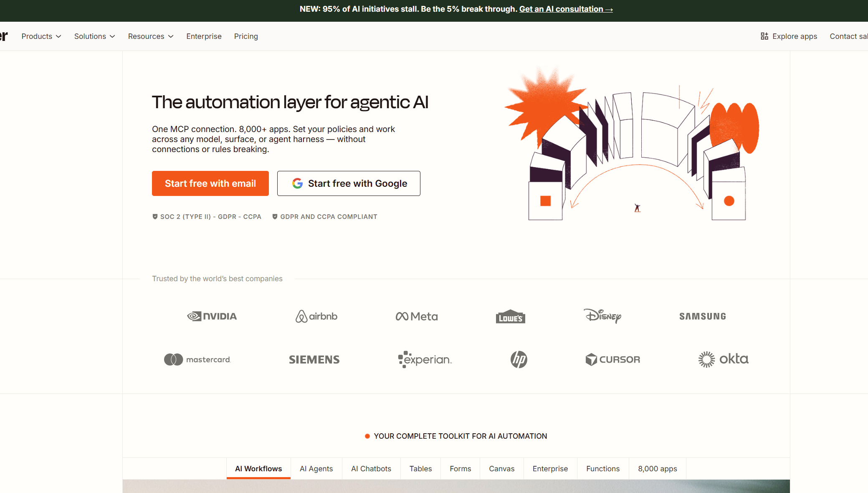The width and height of the screenshot is (868, 493).
Task: Open the Enterprise page from the navbar
Action: tap(204, 36)
